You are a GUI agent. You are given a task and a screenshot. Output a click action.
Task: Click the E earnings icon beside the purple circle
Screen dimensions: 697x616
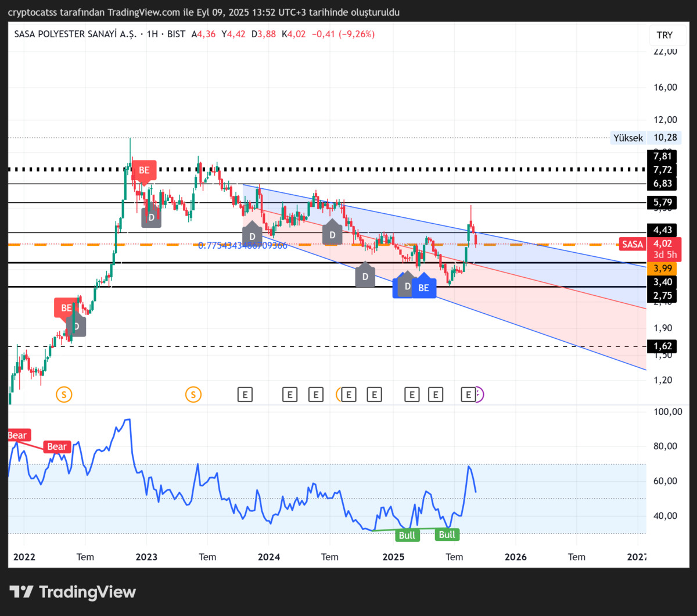468,395
